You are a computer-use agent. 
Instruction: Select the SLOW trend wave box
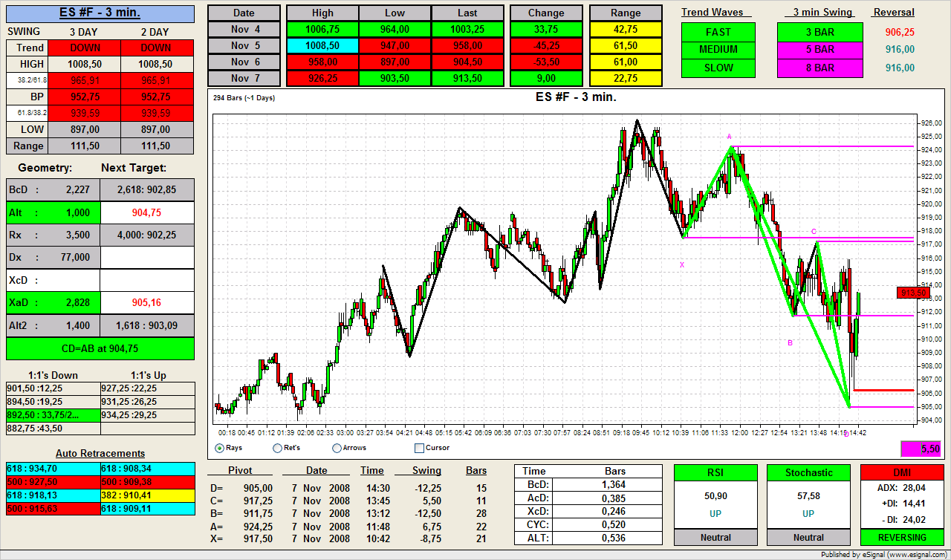point(718,68)
